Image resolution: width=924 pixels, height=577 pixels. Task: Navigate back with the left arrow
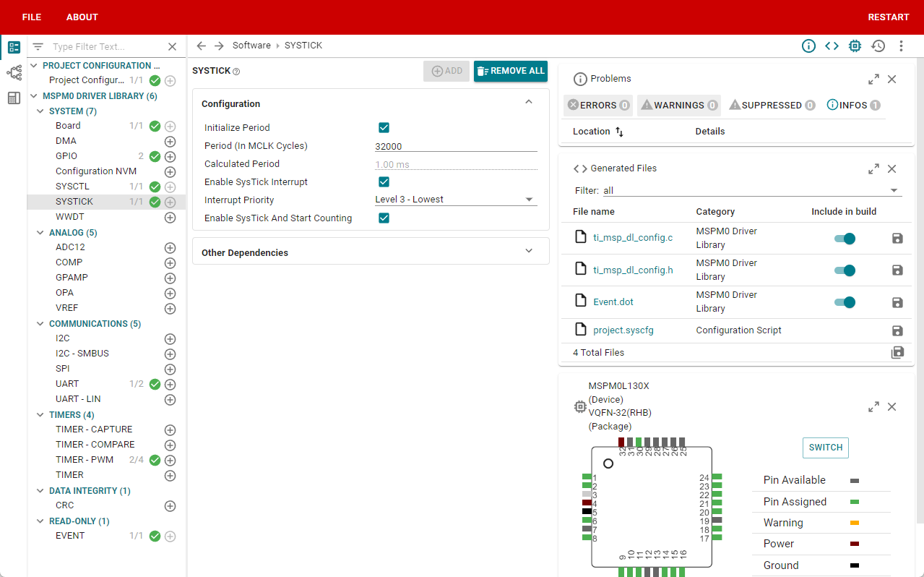(202, 46)
